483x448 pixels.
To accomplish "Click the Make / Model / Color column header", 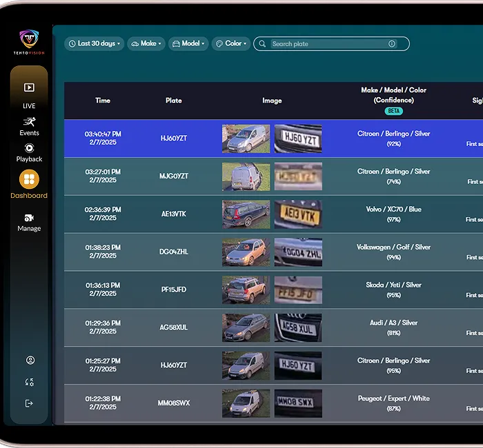I will click(394, 95).
